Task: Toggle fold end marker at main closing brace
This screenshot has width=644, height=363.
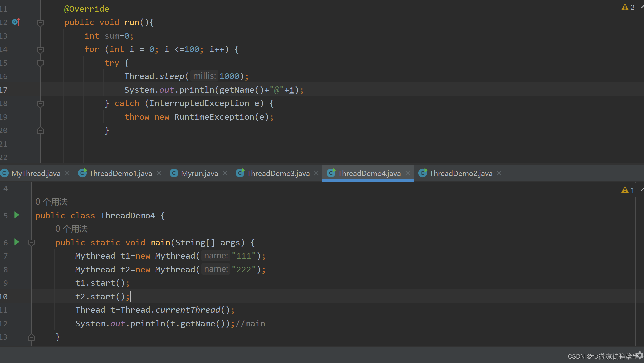Action: click(31, 337)
